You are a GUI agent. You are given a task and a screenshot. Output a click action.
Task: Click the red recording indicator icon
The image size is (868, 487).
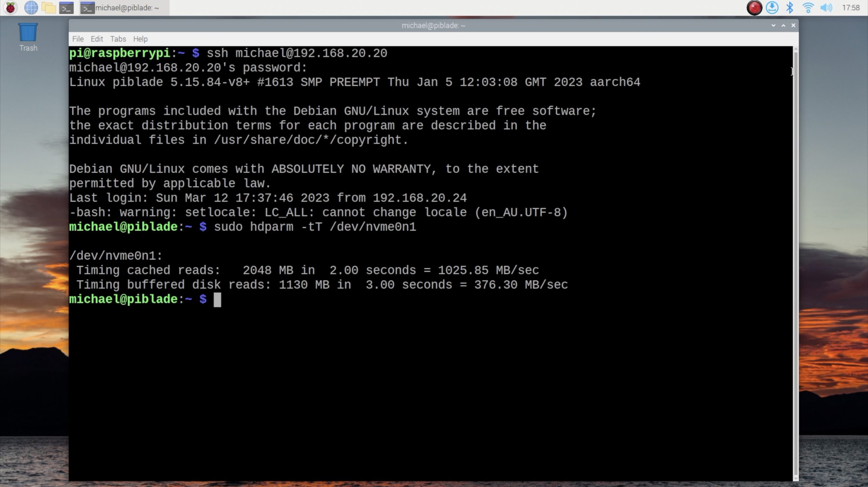tap(754, 7)
